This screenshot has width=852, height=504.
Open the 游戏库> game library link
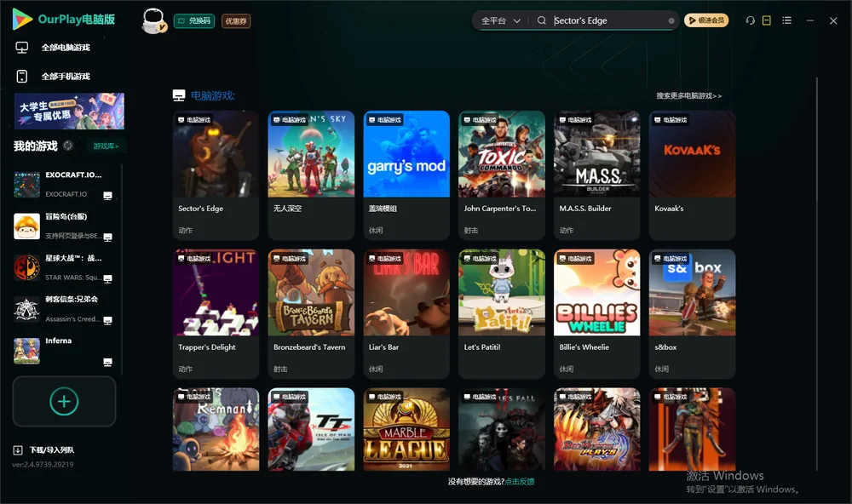click(106, 146)
